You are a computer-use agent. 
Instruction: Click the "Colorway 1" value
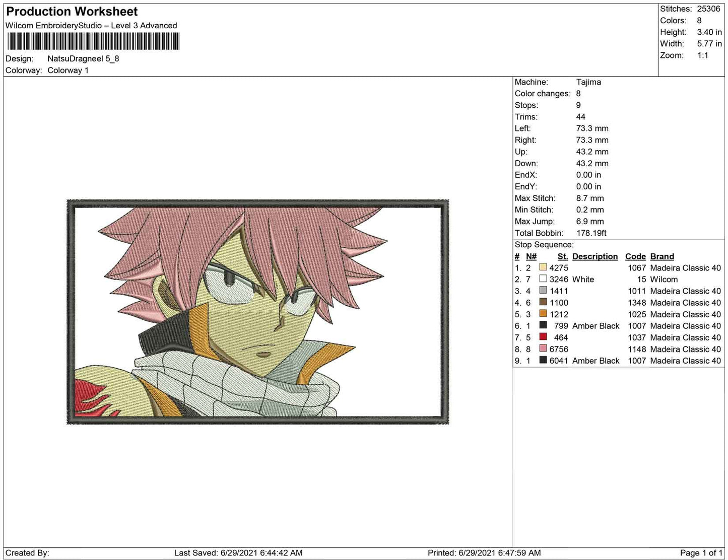point(68,70)
